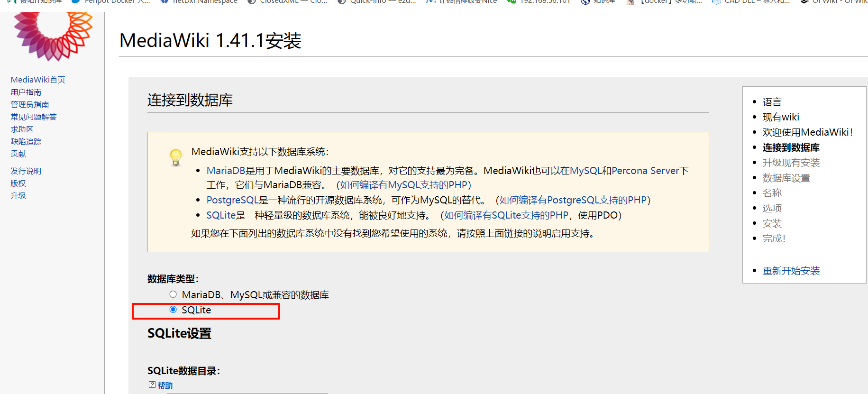Click the MediaWiki 1.41.1安装 page title

(x=210, y=41)
